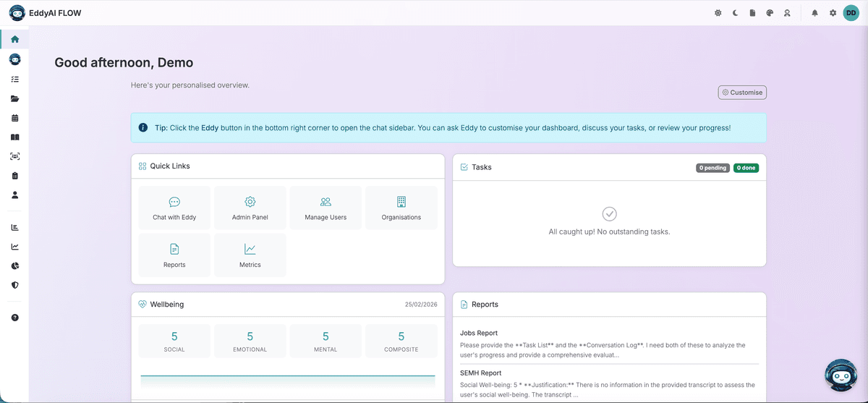Open settings gear near the DD avatar
This screenshot has width=868, height=403.
pyautogui.click(x=833, y=13)
